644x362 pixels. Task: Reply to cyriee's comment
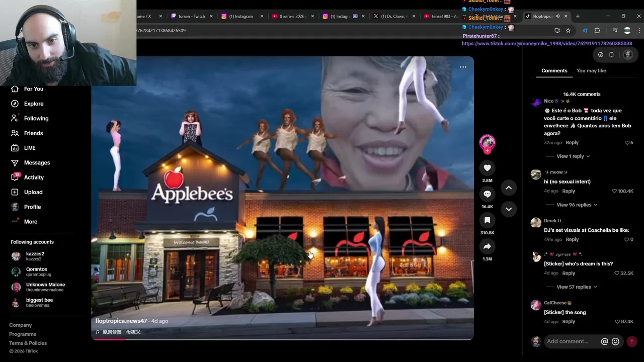click(x=569, y=274)
